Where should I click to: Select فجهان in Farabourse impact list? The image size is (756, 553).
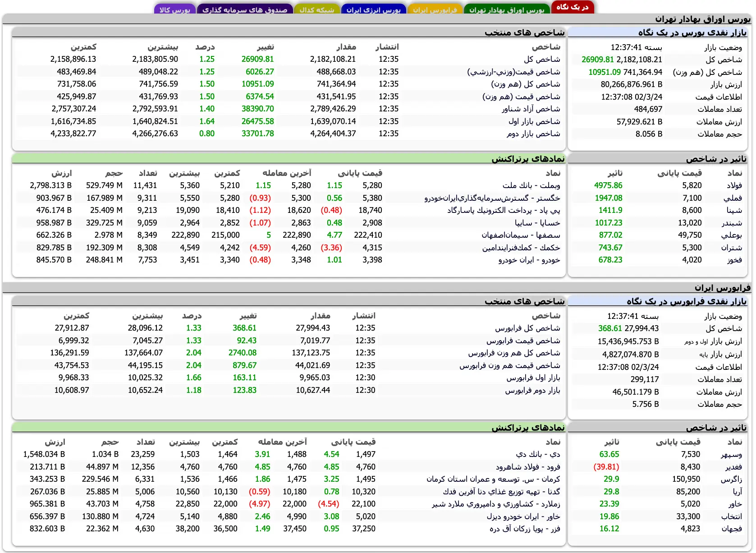click(731, 529)
